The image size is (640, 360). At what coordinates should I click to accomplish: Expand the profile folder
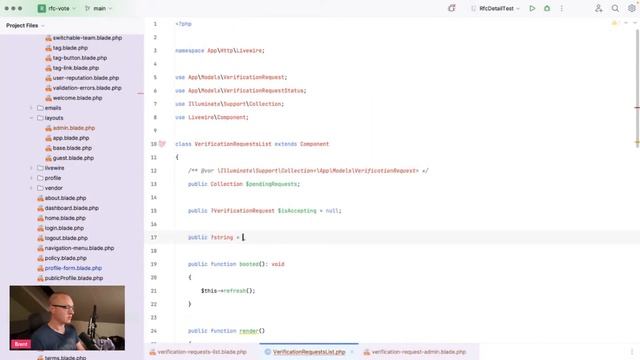31,178
